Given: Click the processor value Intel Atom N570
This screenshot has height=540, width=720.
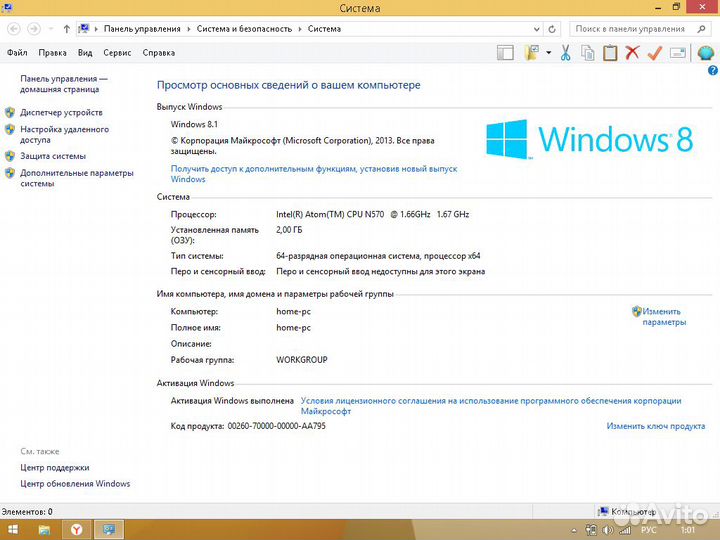Looking at the screenshot, I should [372, 214].
